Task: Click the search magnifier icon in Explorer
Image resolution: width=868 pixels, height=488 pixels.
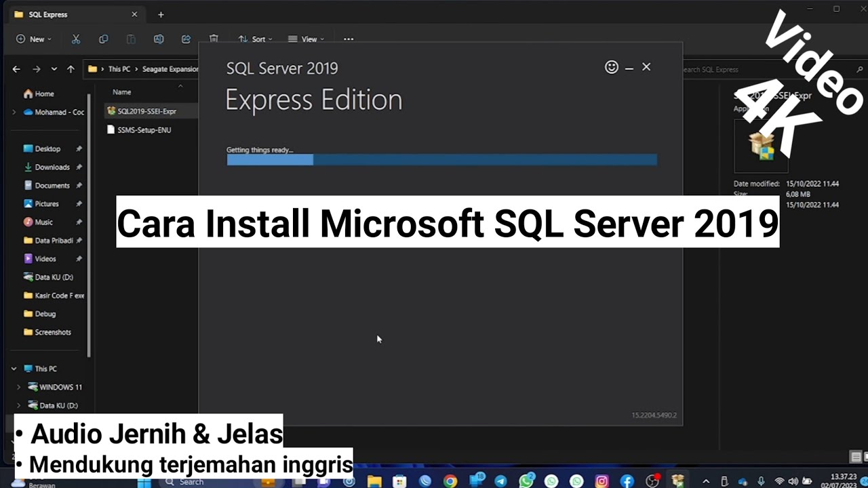Action: (860, 69)
